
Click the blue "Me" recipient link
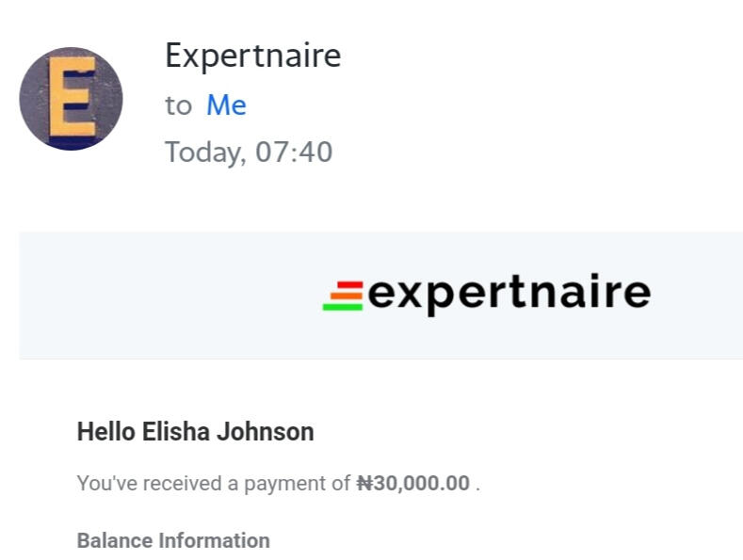[x=226, y=105]
